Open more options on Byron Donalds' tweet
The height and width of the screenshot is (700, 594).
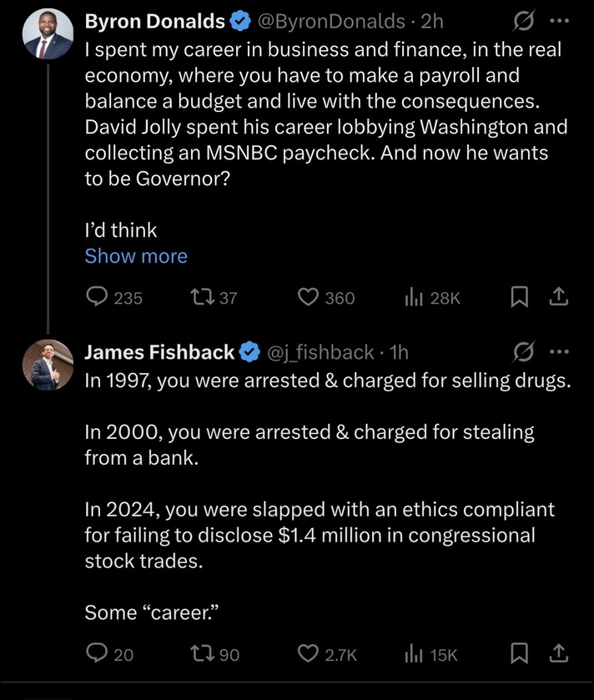tap(560, 21)
